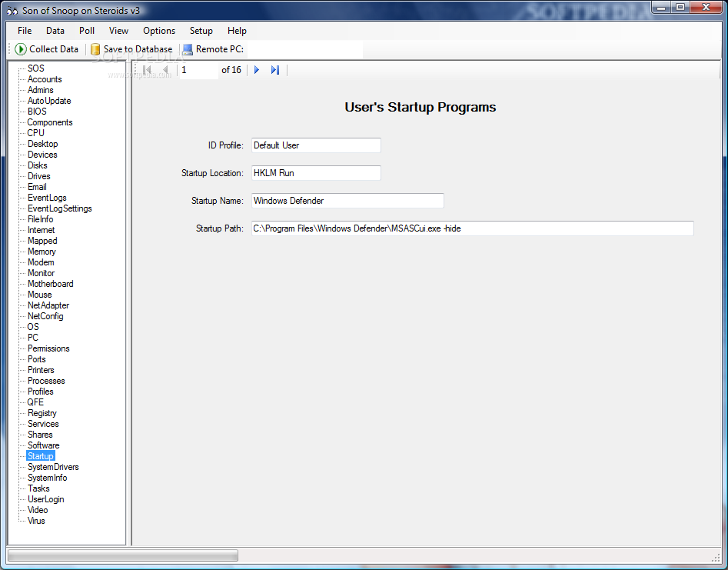Select SystemDrivers in the tree
The height and width of the screenshot is (570, 728).
tap(53, 468)
